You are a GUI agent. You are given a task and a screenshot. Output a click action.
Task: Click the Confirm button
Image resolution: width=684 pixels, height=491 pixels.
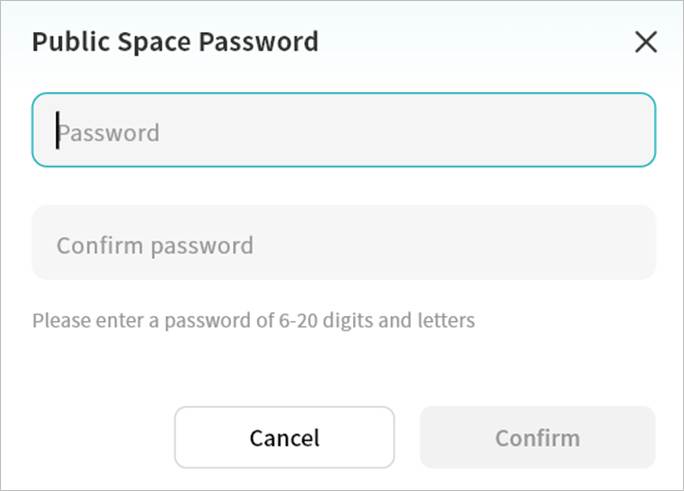537,437
